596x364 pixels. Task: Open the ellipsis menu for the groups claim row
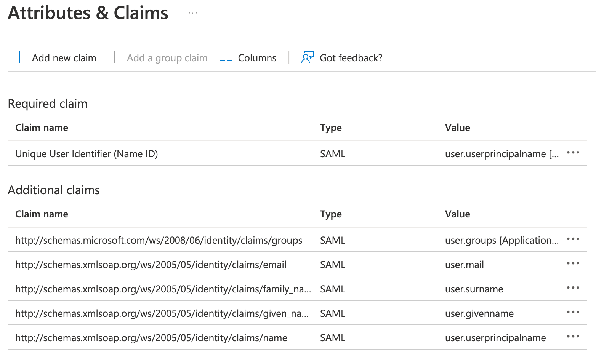(573, 239)
